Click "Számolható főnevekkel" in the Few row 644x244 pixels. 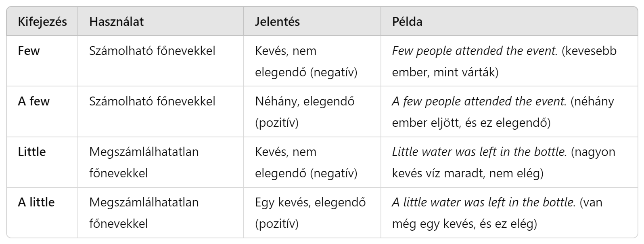point(152,51)
